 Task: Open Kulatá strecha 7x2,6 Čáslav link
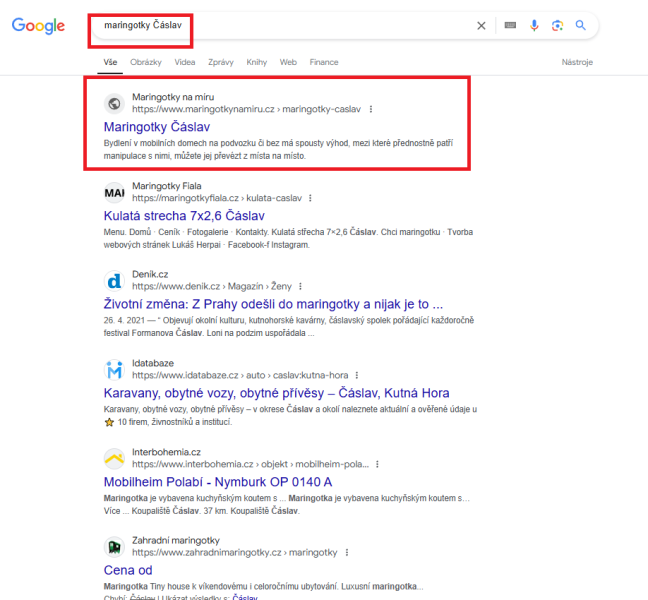(x=184, y=216)
